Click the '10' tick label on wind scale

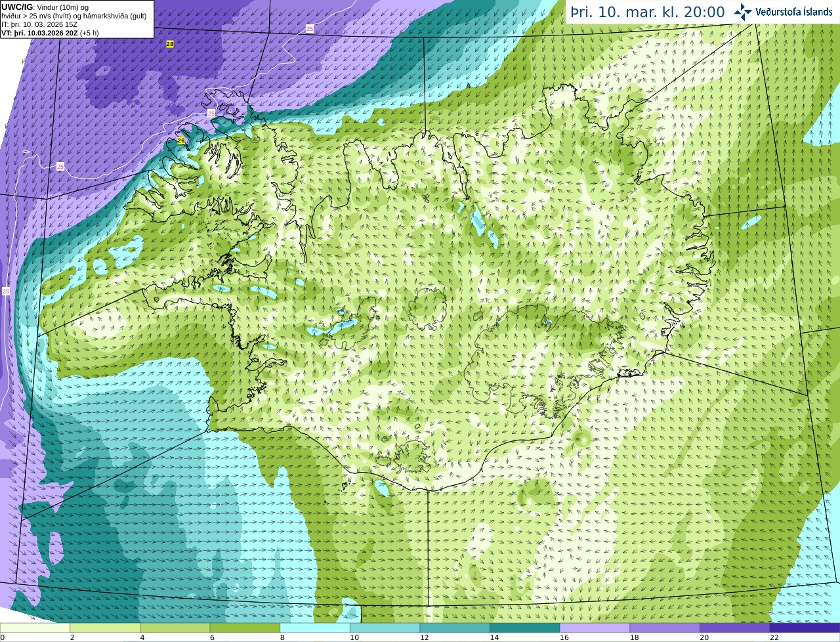click(x=354, y=637)
